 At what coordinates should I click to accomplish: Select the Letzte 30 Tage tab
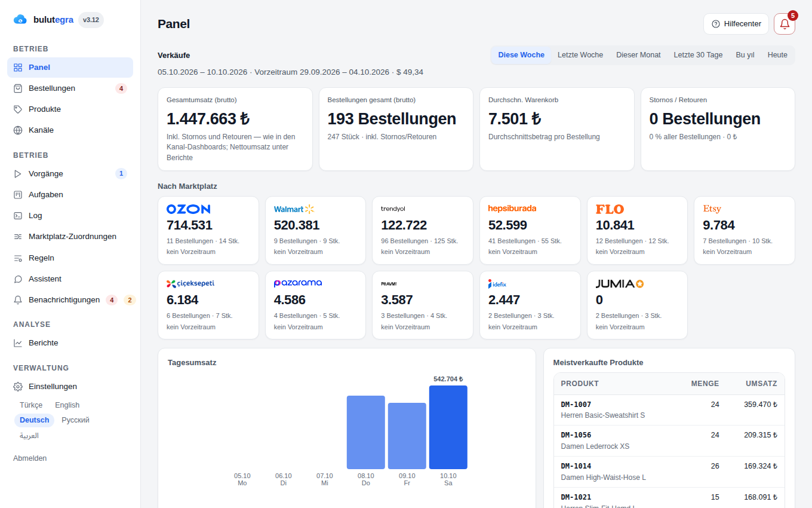click(x=698, y=55)
